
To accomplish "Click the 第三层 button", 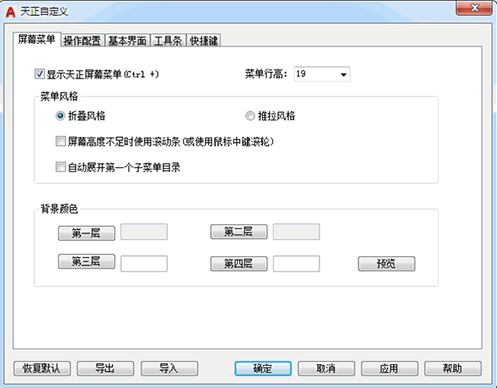I will pos(87,261).
